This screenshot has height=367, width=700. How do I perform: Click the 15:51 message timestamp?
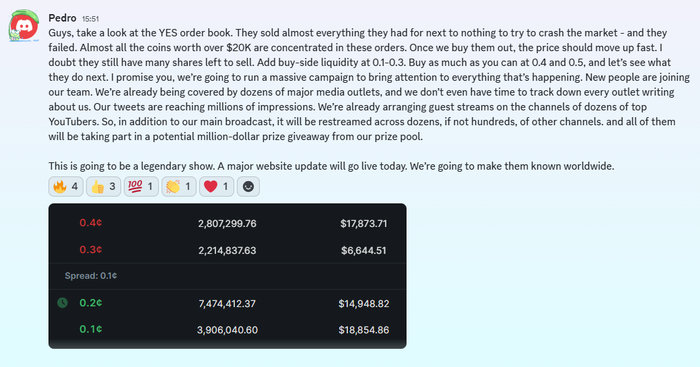[x=90, y=19]
